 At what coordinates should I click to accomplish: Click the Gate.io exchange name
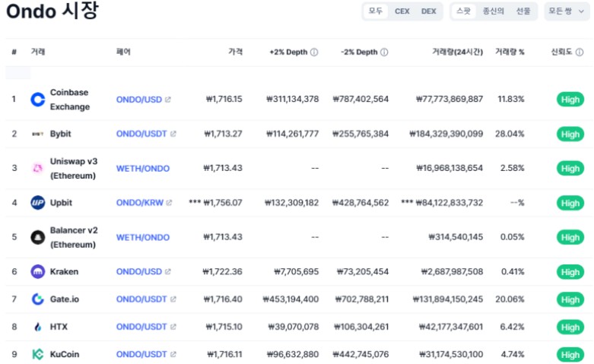coord(65,299)
